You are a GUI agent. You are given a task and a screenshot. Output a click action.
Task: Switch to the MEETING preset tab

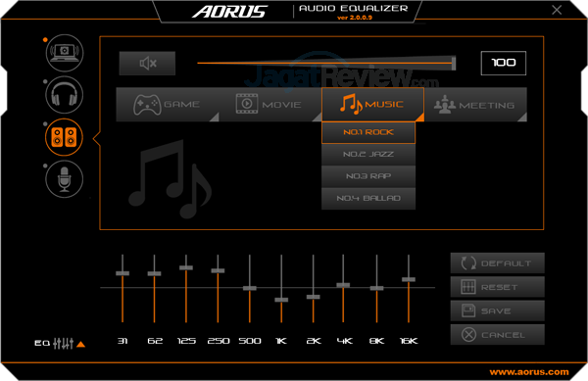coord(475,105)
